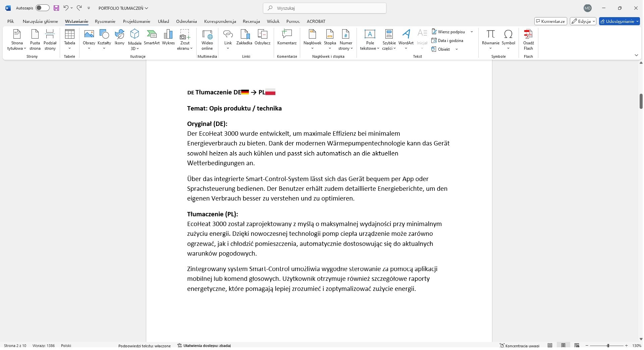Viewport: 644px width, 350px height.
Task: Click the zoom slider in the status bar
Action: tap(608, 346)
